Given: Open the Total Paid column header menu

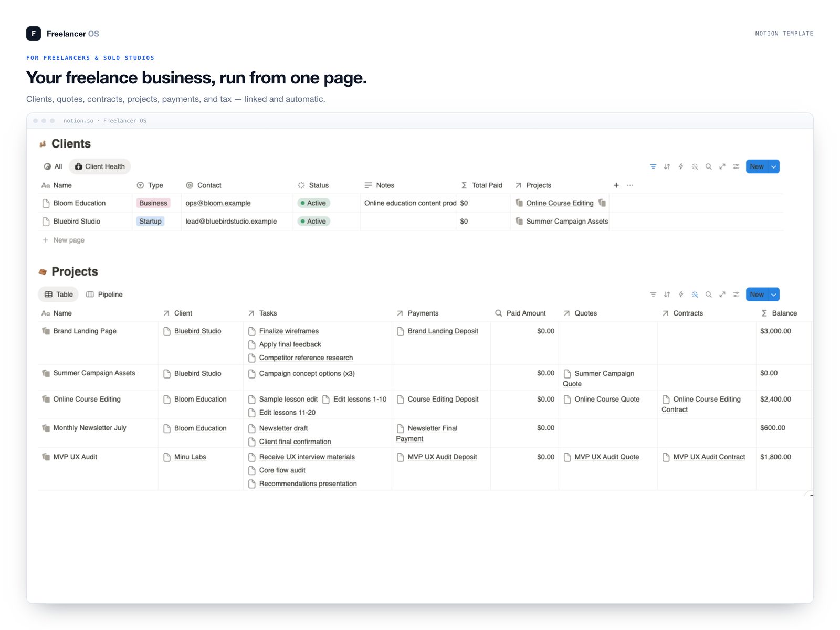Looking at the screenshot, I should [x=482, y=185].
